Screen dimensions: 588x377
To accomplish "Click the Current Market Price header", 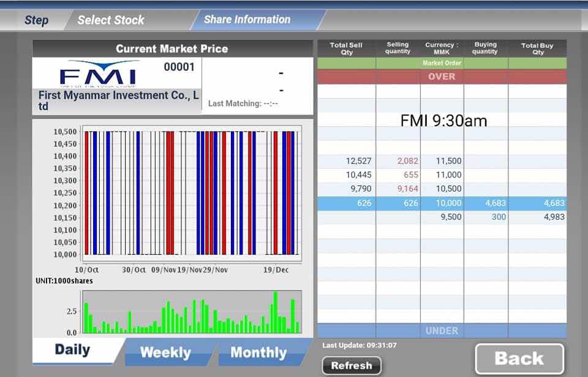I will [x=171, y=49].
